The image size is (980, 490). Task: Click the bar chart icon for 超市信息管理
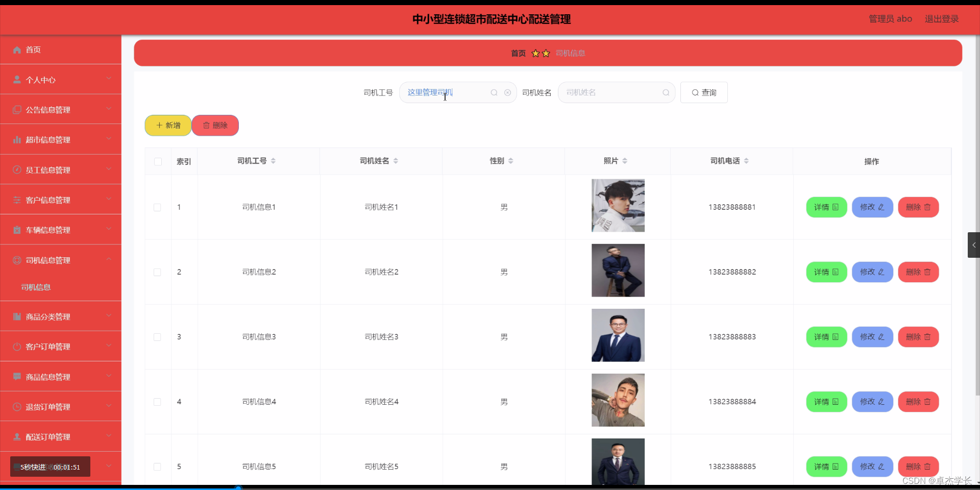[x=17, y=140]
